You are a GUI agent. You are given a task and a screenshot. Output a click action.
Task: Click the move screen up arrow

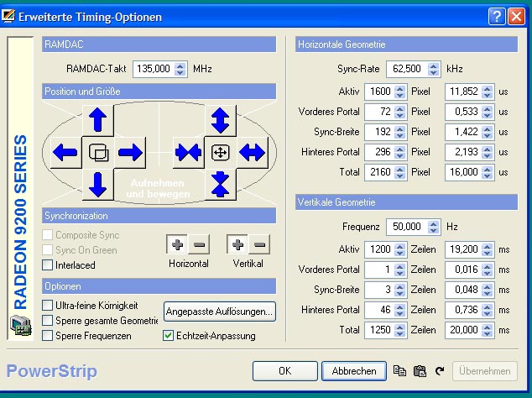pyautogui.click(x=98, y=119)
